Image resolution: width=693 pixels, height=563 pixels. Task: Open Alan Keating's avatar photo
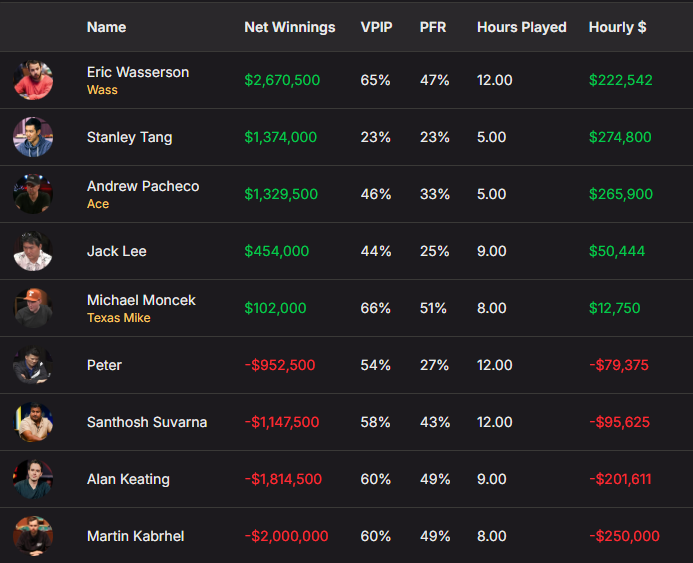(33, 479)
